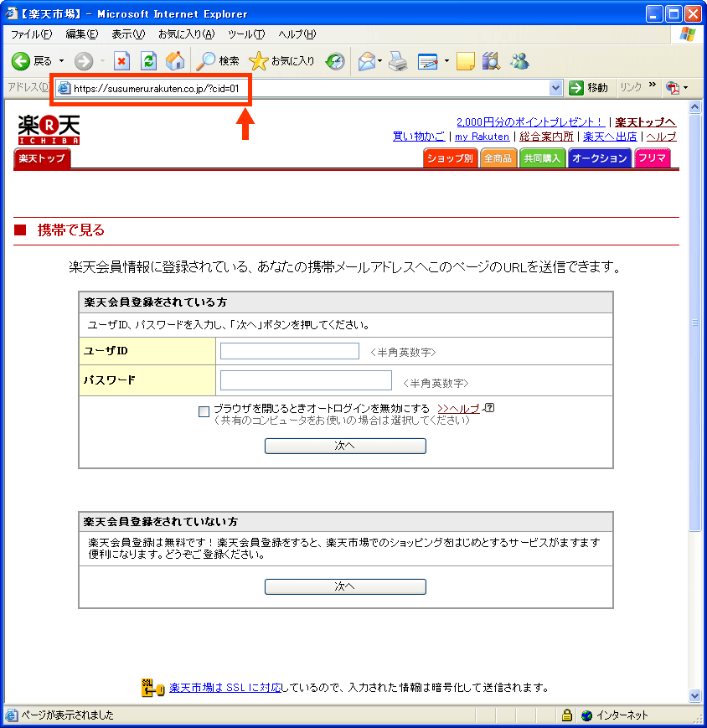The image size is (707, 728).
Task: Click the scrollbar up arrow
Action: pyautogui.click(x=695, y=106)
